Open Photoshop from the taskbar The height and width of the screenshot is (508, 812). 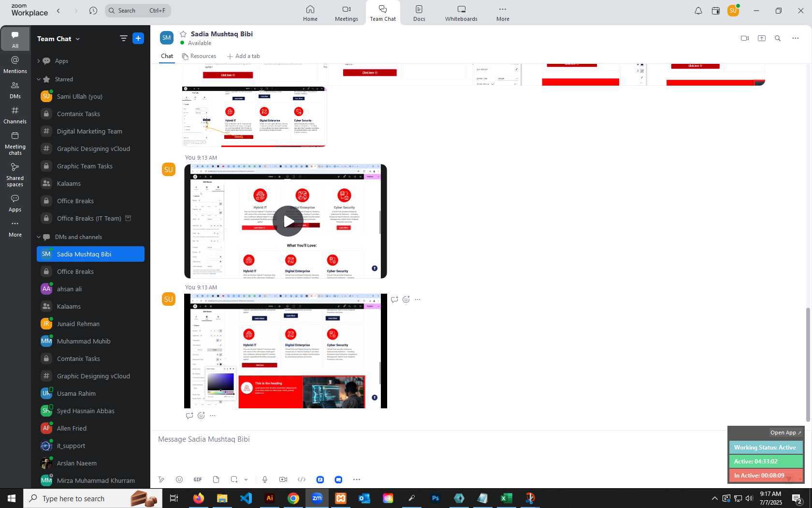tap(435, 498)
